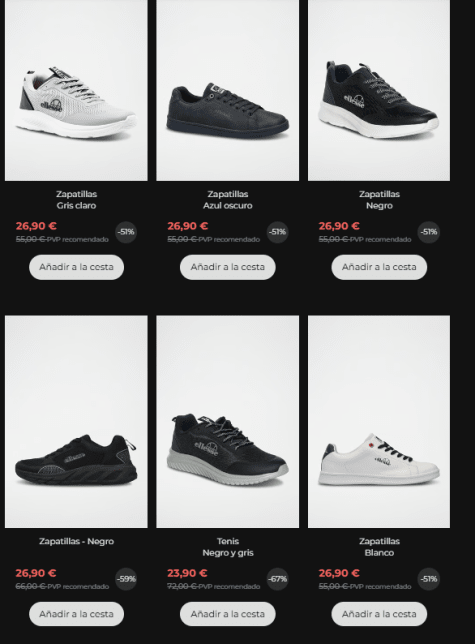Click the -59% discount badge

tap(126, 579)
